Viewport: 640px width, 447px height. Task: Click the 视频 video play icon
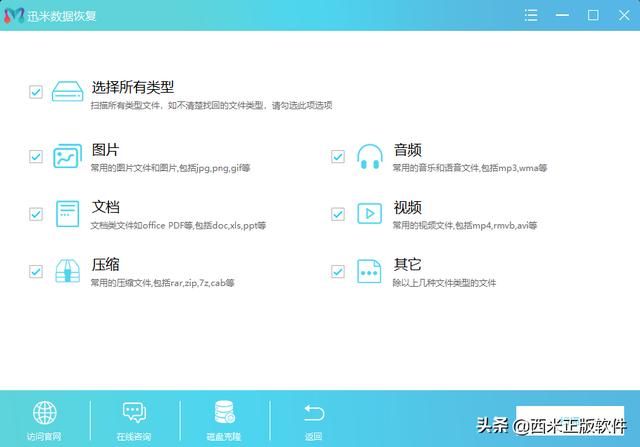pos(369,214)
